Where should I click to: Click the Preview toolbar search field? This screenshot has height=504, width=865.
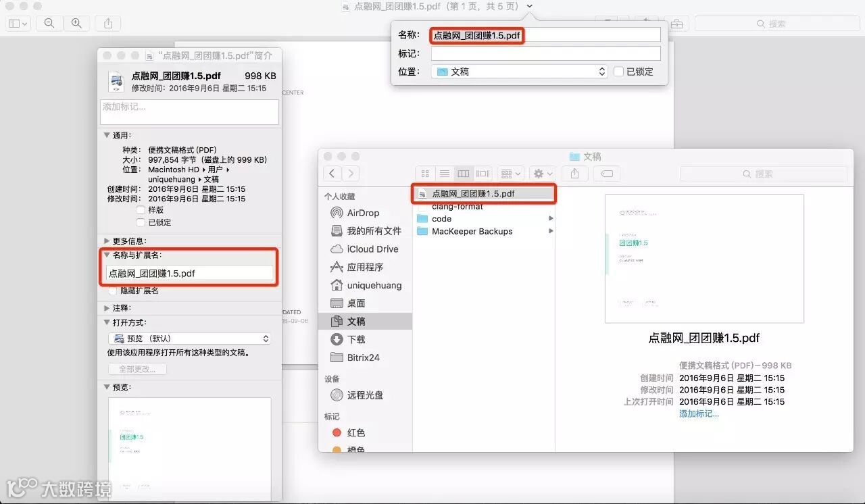pyautogui.click(x=776, y=24)
